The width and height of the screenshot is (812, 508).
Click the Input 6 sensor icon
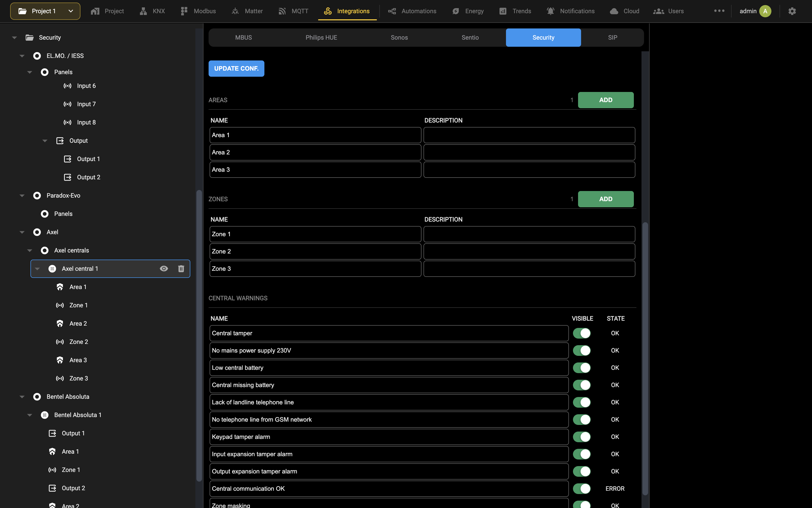point(67,86)
